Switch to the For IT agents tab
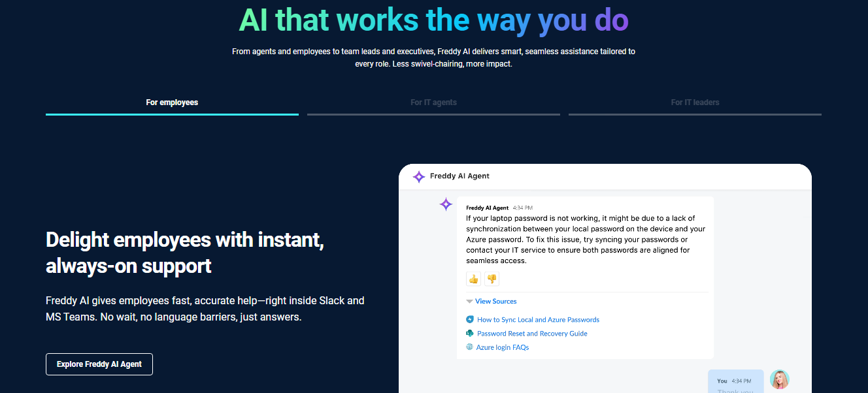Viewport: 868px width, 393px height. pyautogui.click(x=433, y=102)
